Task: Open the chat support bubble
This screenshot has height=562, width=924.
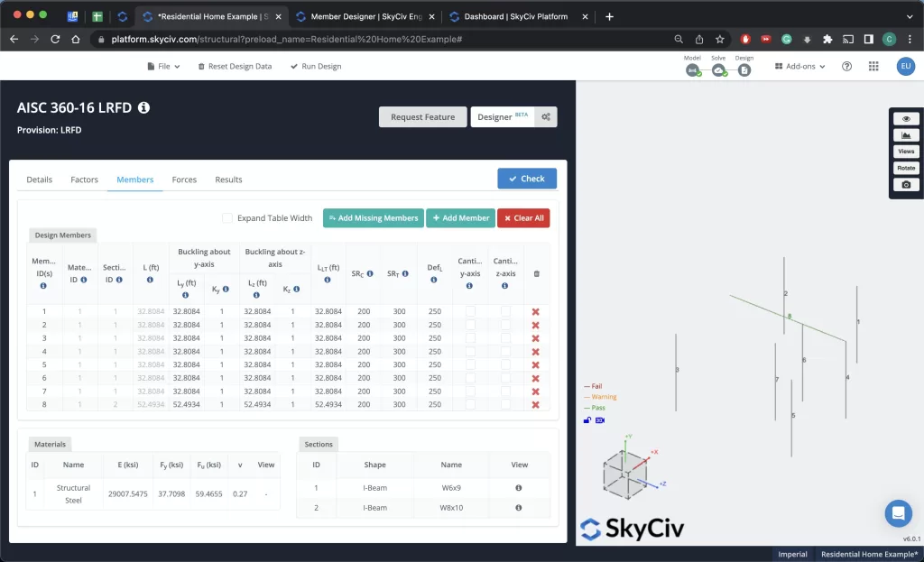Action: [898, 513]
